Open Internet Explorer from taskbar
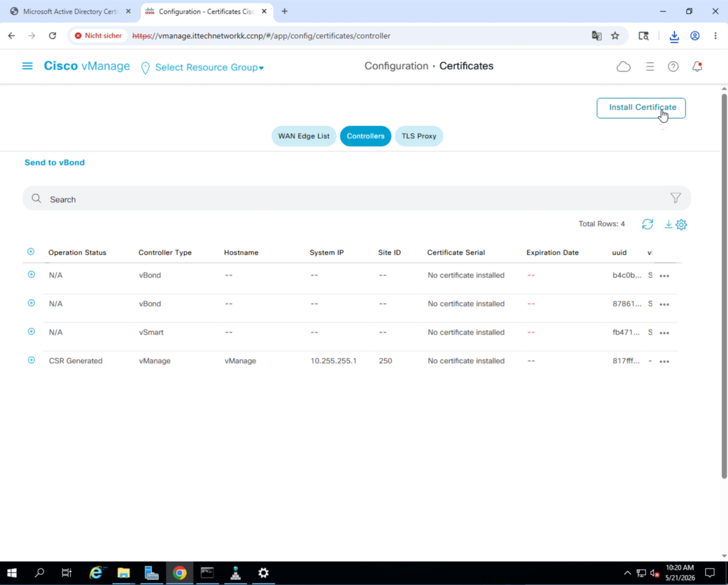 pos(96,573)
